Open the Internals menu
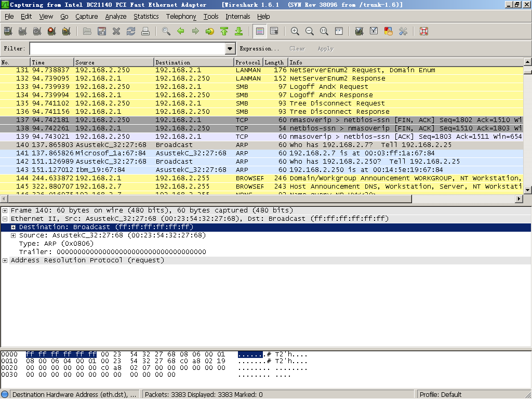 pyautogui.click(x=238, y=16)
